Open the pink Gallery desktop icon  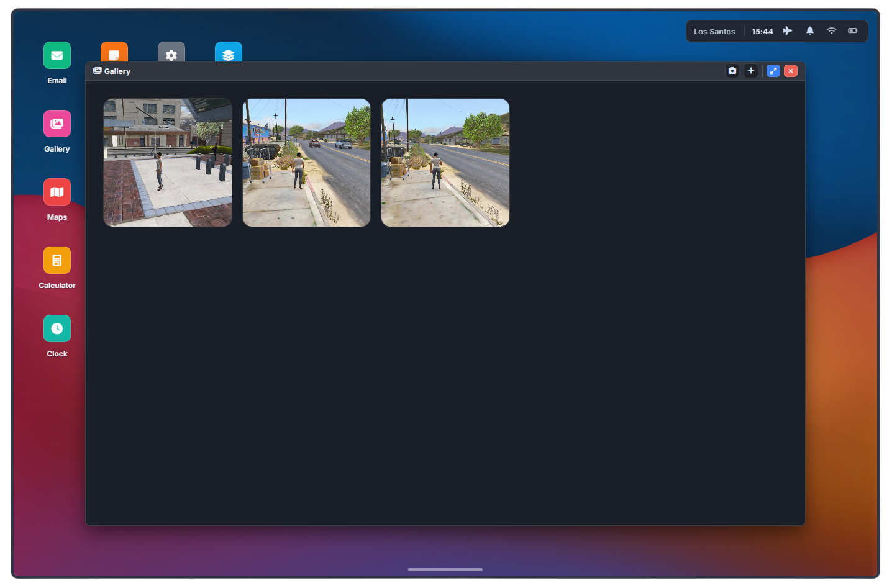pyautogui.click(x=57, y=124)
